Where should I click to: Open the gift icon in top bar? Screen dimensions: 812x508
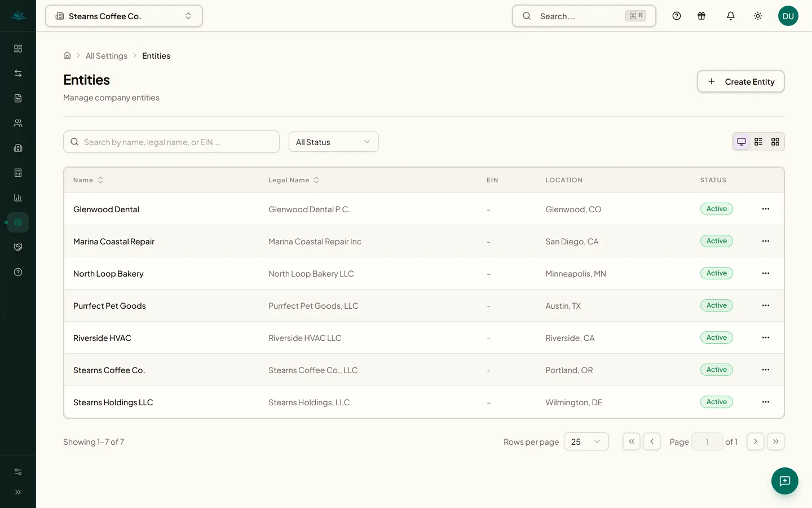pos(701,16)
